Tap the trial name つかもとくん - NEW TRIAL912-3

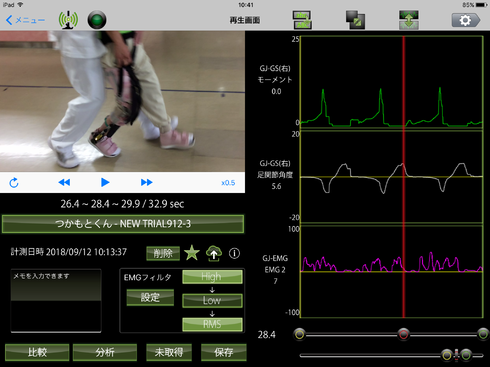[123, 224]
